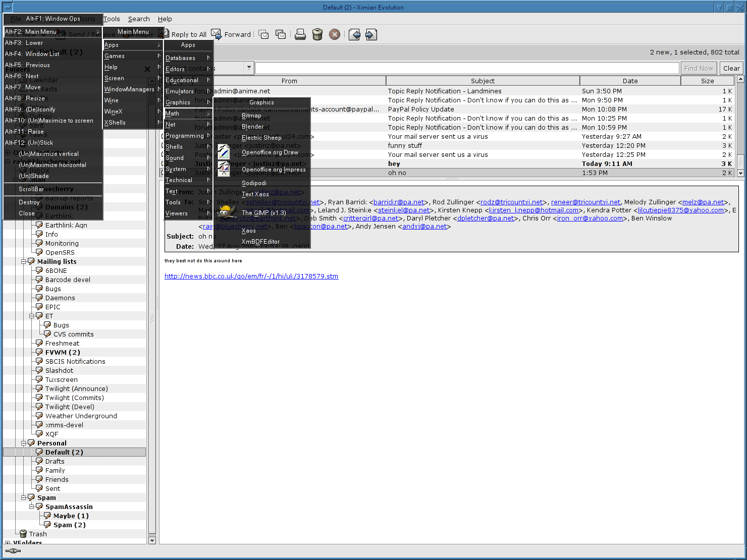The width and height of the screenshot is (747, 560).
Task: Delete message using the trash can toolbar icon
Action: pyautogui.click(x=317, y=34)
